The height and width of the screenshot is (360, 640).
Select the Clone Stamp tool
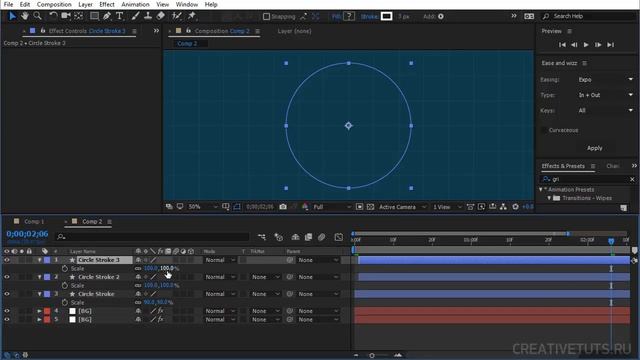[148, 16]
